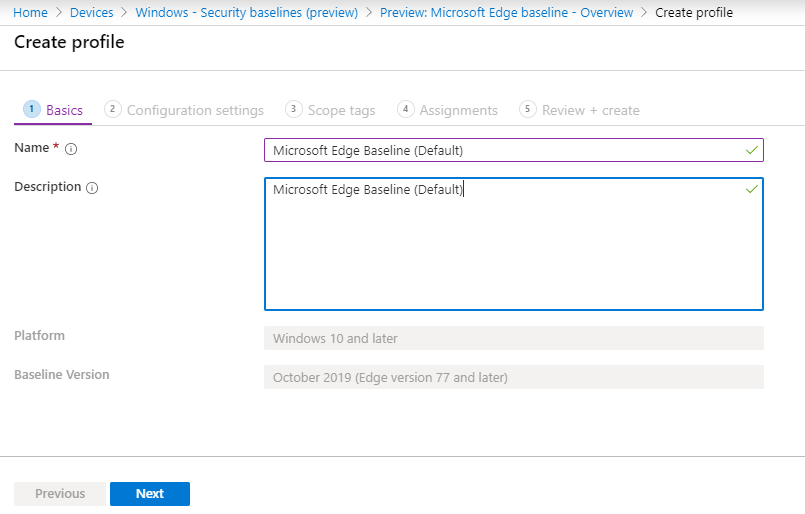Viewport: 805px width, 514px height.
Task: Click the step 3 circle icon
Action: pyautogui.click(x=294, y=109)
